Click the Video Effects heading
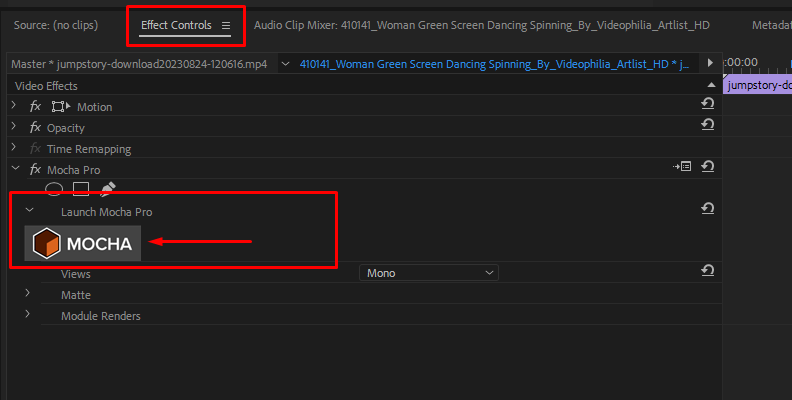This screenshot has height=400, width=792. pos(46,86)
